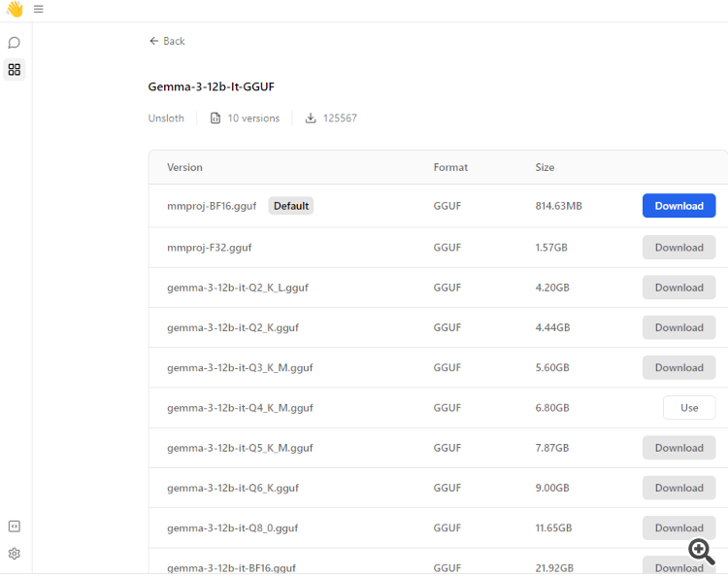Toggle the hamburger sidebar menu icon
This screenshot has width=728, height=577.
[x=39, y=10]
